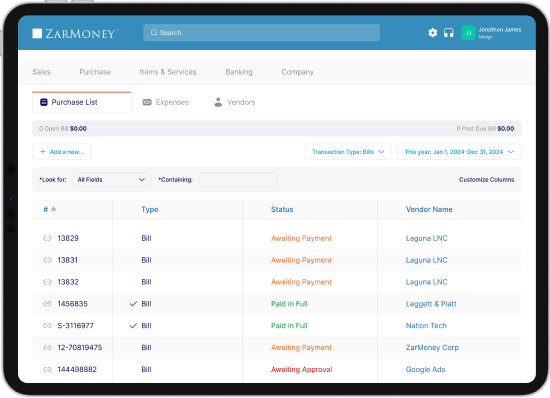Click the Expenses cash icon
This screenshot has width=550, height=398.
coord(147,102)
